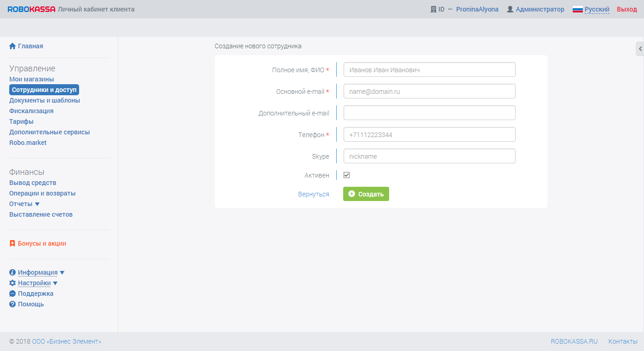Click the Личный кабинет клиента title text
Viewport: 644px width, 351px height.
click(x=96, y=9)
